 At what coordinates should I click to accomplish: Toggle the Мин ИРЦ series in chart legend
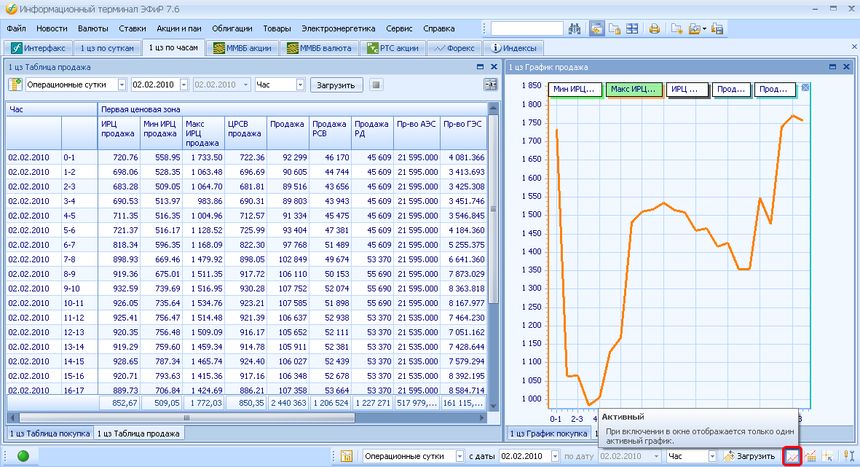[x=574, y=90]
